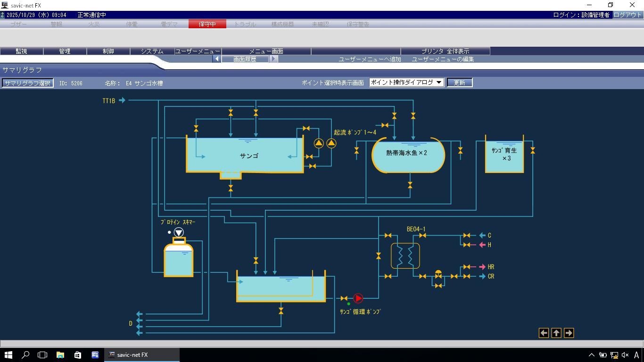Go forward in screen history arrow
Image resolution: width=644 pixels, height=362 pixels.
(x=273, y=59)
